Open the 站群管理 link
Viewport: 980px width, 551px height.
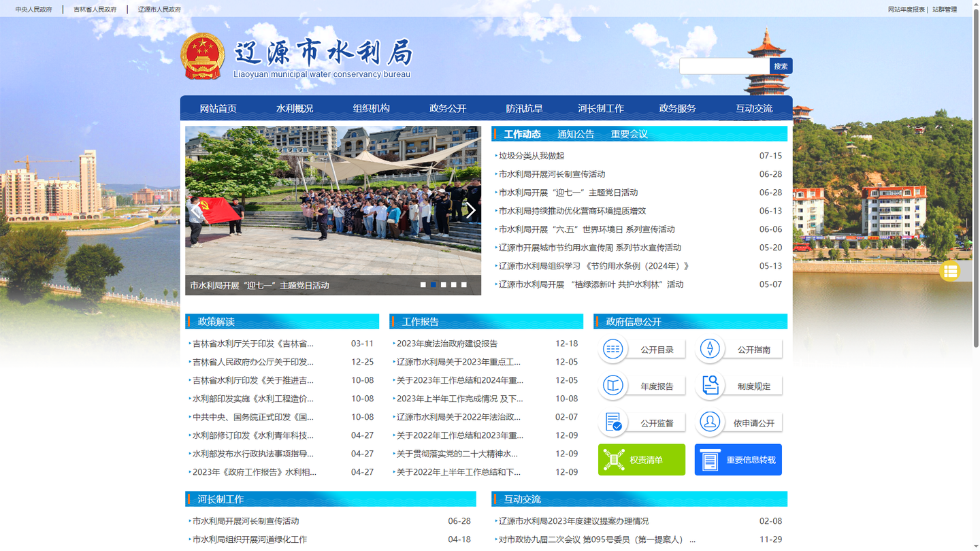(x=945, y=10)
